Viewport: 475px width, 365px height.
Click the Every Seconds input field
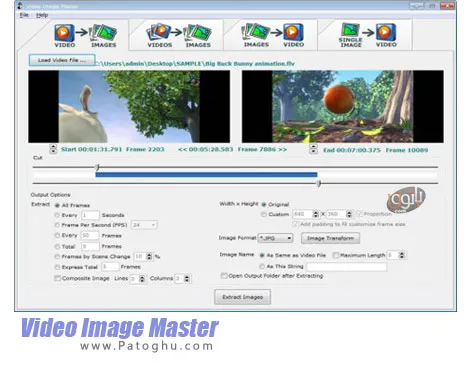click(x=90, y=215)
